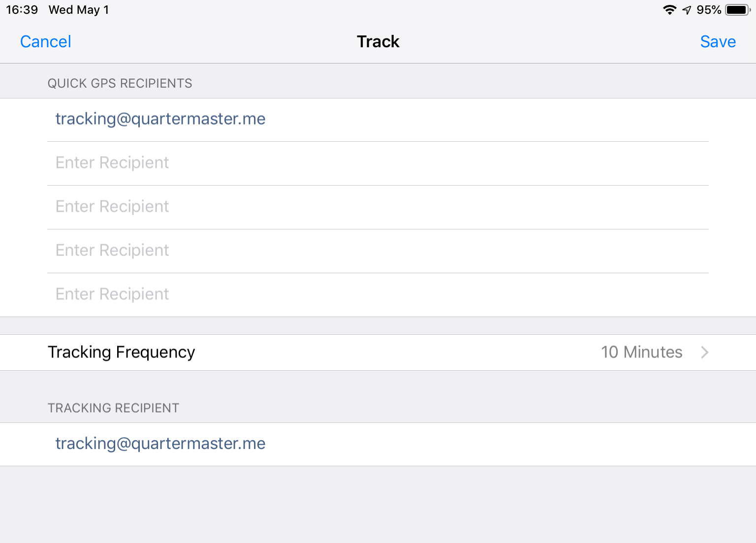Tap the 95% battery percentage

[x=709, y=10]
